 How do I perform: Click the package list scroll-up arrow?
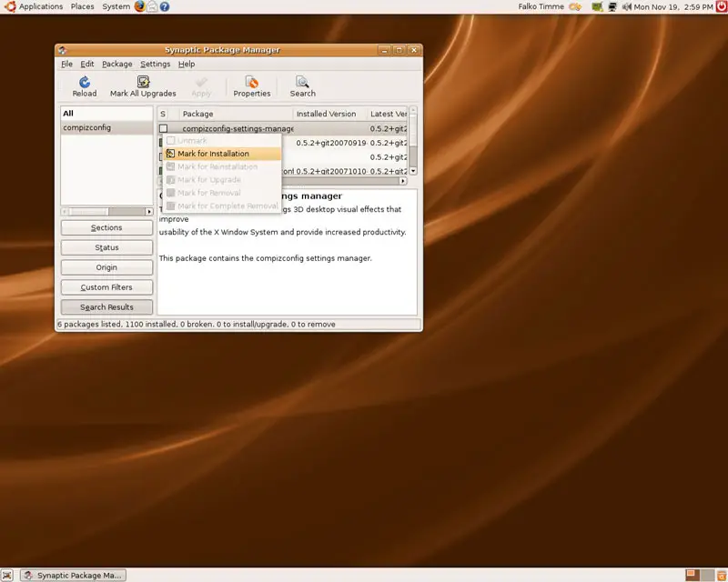pos(413,110)
